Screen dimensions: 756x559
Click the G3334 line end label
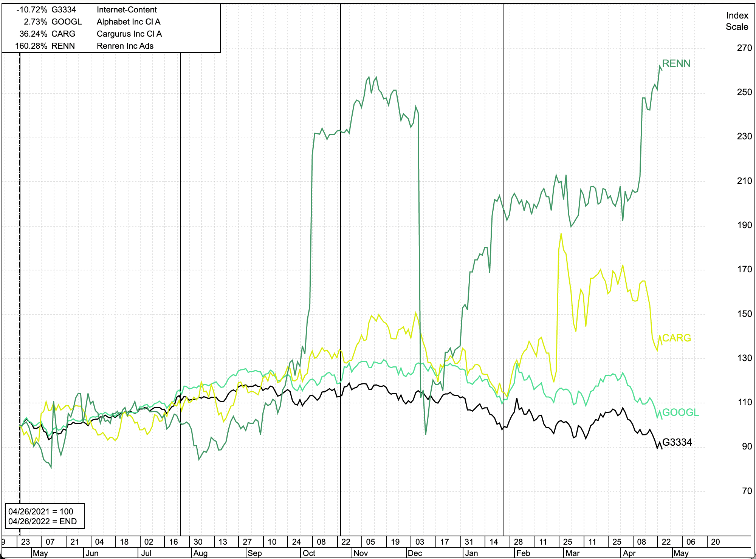pyautogui.click(x=677, y=442)
